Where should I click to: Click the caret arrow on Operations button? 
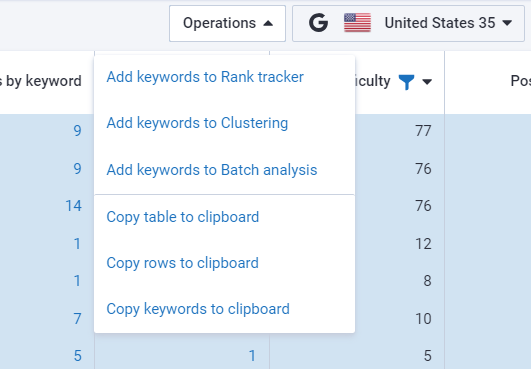click(268, 23)
